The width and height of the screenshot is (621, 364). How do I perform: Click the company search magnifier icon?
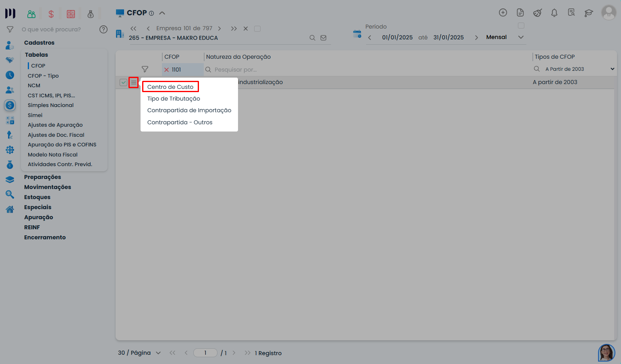312,38
